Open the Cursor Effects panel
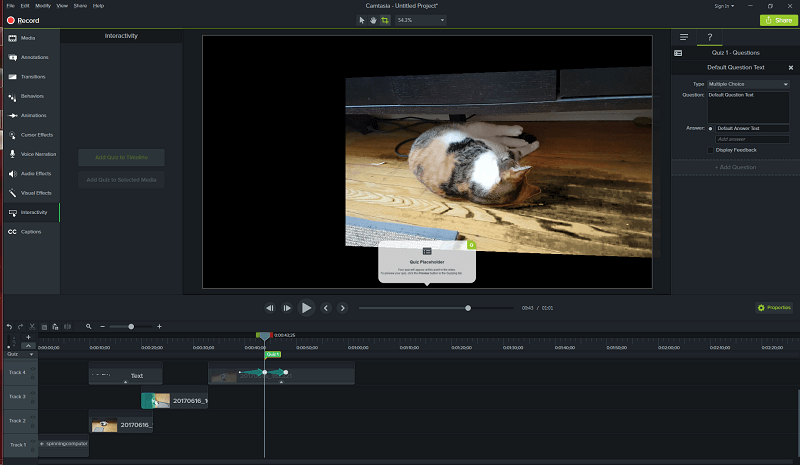The height and width of the screenshot is (465, 800). click(x=32, y=135)
